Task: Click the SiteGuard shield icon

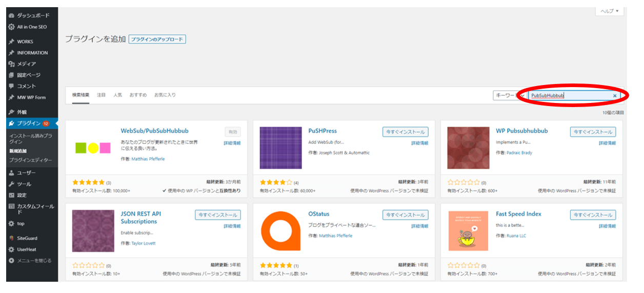Action: tap(11, 238)
